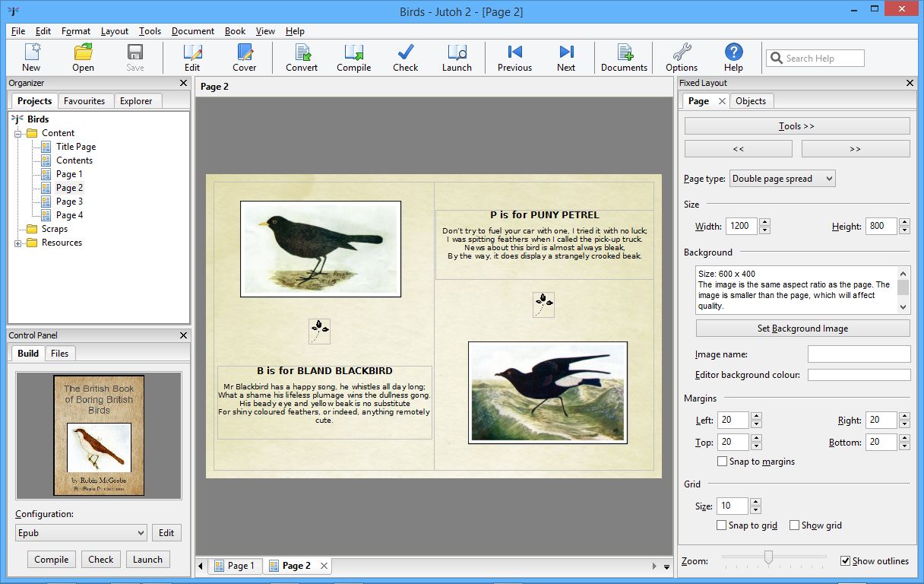The height and width of the screenshot is (584, 924).
Task: Click the Compile button in Control Panel
Action: pyautogui.click(x=52, y=560)
